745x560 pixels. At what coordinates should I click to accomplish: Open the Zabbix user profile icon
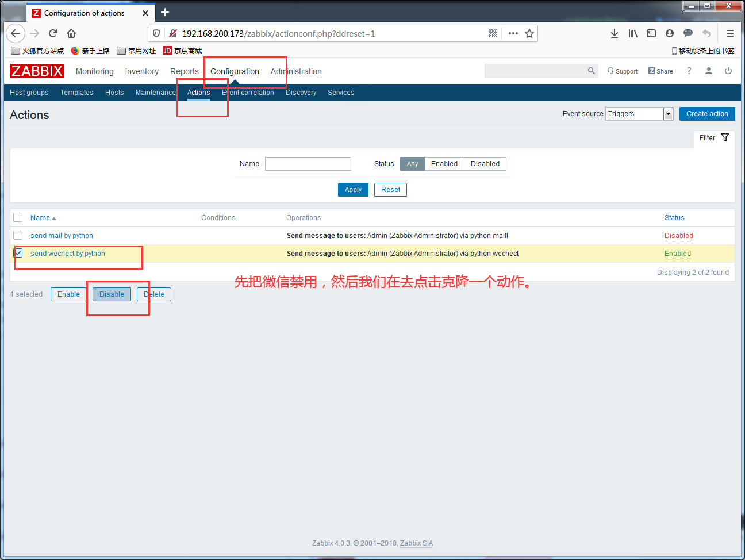pyautogui.click(x=709, y=71)
